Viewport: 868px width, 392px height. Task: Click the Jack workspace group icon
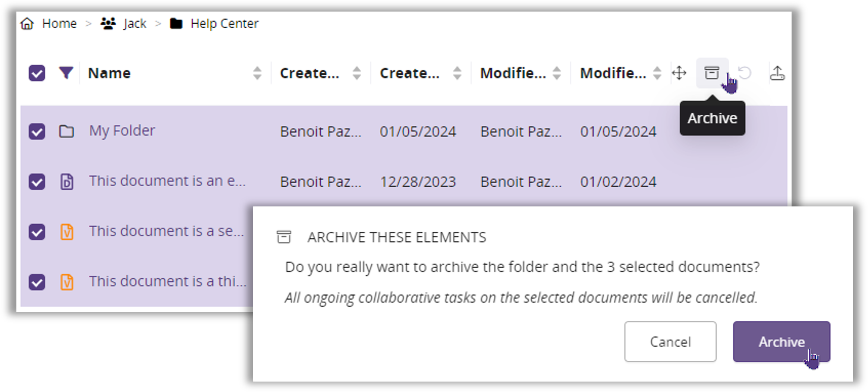(108, 23)
